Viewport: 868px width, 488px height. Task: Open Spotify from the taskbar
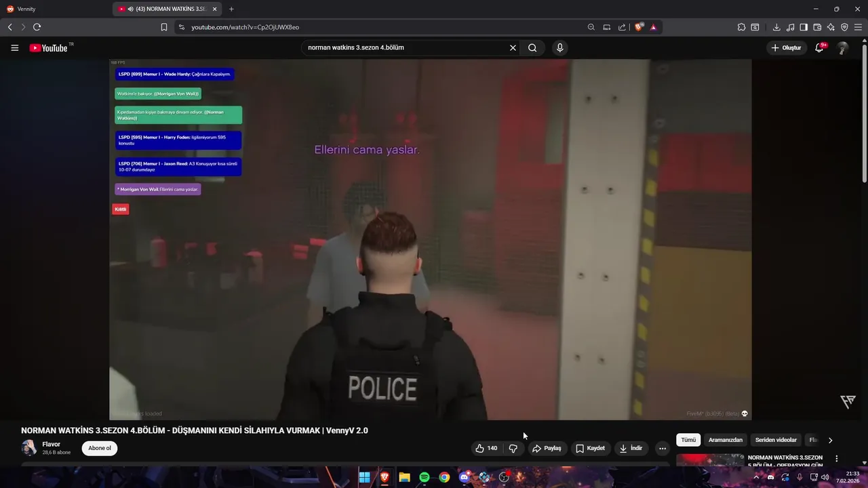(424, 477)
